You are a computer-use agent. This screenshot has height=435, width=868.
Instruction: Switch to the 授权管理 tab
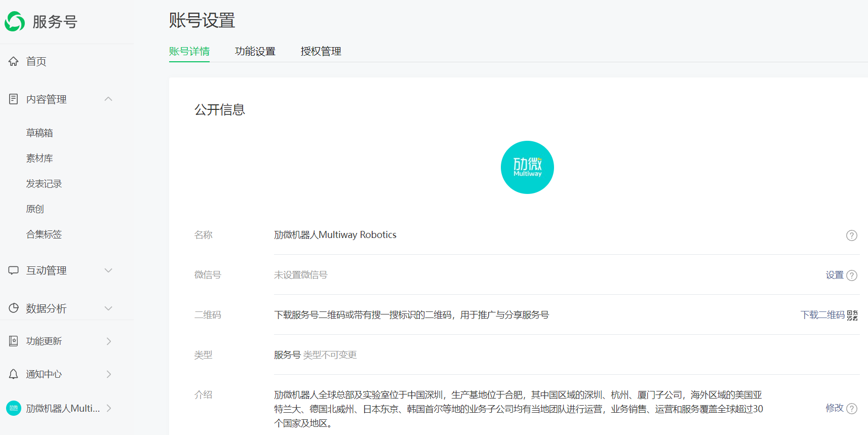321,51
